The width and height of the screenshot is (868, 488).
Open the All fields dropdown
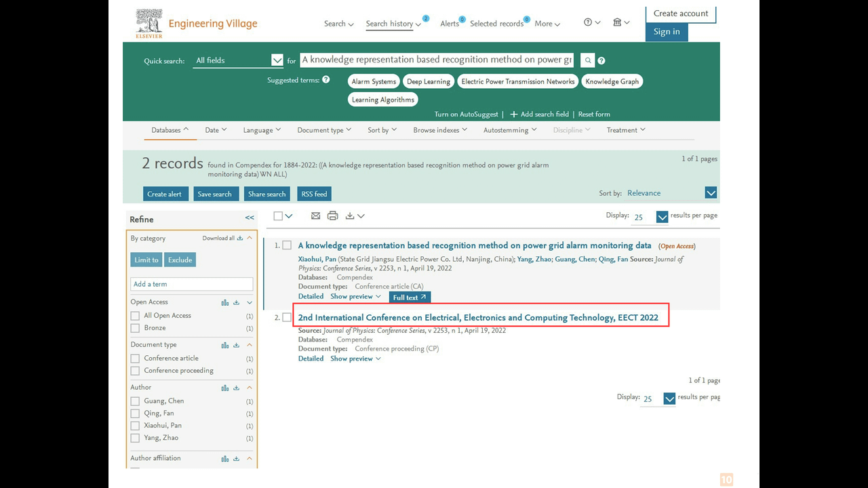[238, 60]
